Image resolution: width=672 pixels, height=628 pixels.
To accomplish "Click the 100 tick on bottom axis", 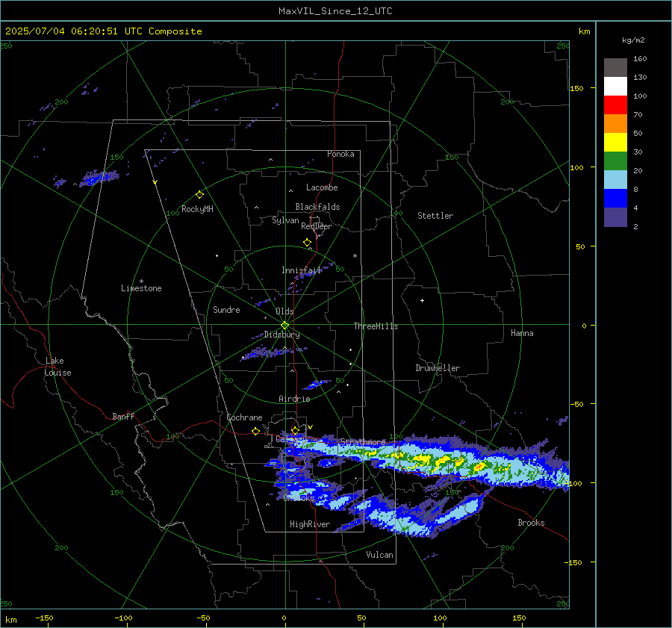I will coord(440,618).
